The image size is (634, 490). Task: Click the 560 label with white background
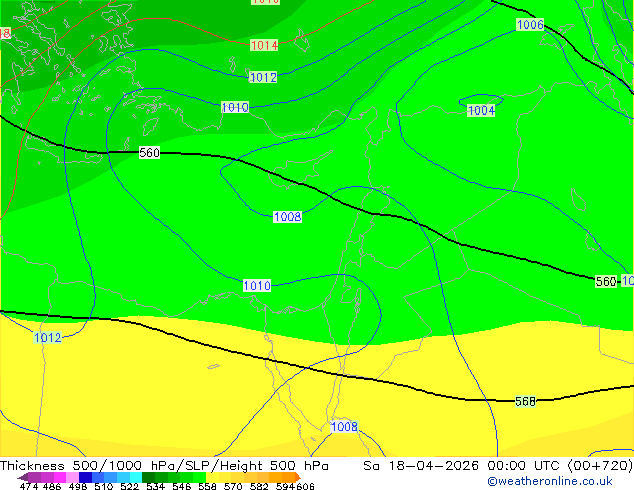149,152
